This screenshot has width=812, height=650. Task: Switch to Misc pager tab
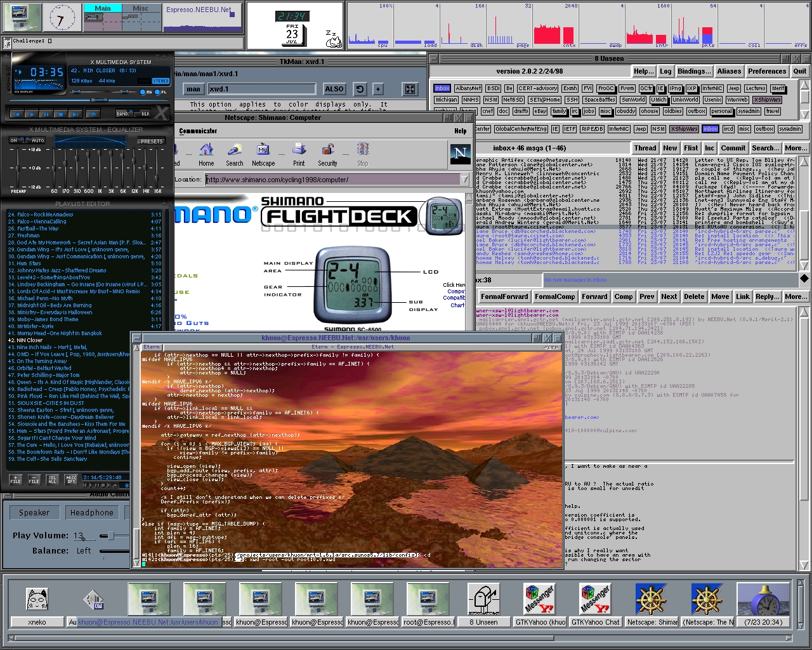pos(140,8)
